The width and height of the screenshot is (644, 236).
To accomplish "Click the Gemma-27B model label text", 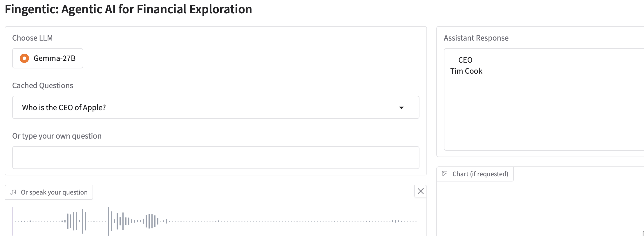I will pyautogui.click(x=55, y=58).
